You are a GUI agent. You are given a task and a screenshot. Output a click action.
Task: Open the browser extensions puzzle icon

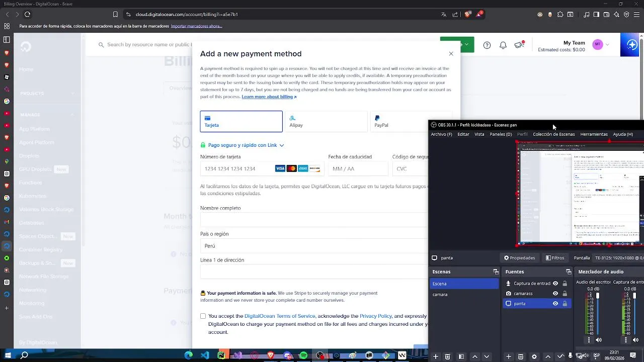tap(560, 15)
